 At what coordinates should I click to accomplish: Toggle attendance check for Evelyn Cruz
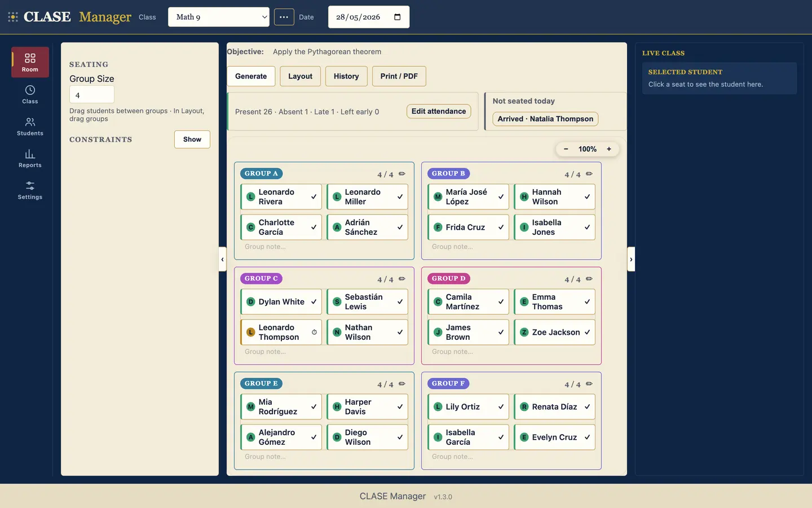[587, 437]
